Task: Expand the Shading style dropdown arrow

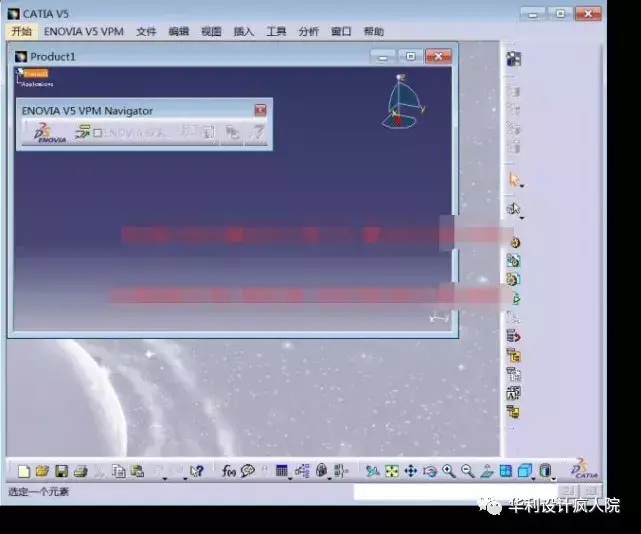Action: pyautogui.click(x=554, y=479)
